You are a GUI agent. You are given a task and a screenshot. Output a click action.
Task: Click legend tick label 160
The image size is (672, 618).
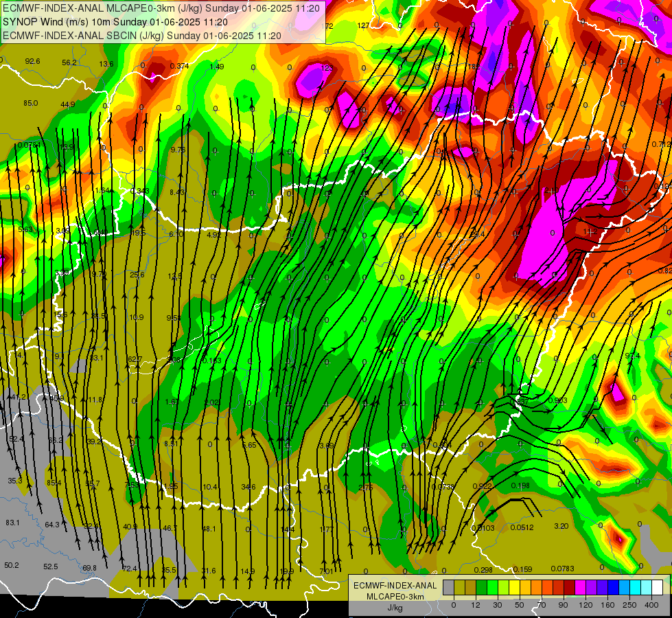tap(607, 605)
